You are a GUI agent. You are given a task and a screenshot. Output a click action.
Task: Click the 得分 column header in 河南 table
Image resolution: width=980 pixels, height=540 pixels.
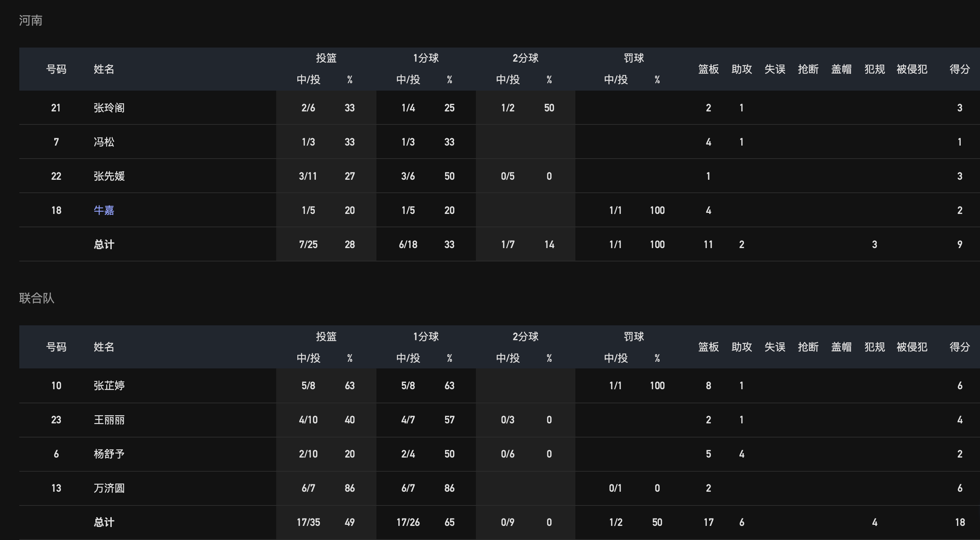tap(960, 69)
